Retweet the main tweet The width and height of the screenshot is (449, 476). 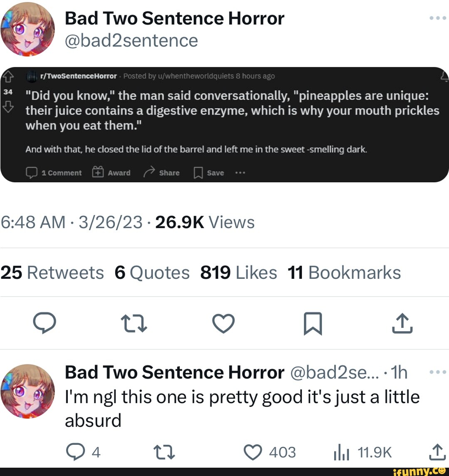(x=133, y=324)
